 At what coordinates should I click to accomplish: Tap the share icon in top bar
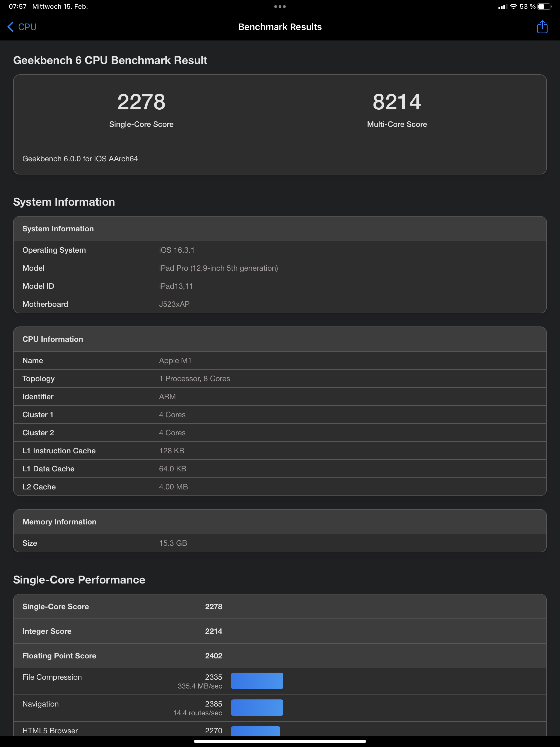(542, 27)
